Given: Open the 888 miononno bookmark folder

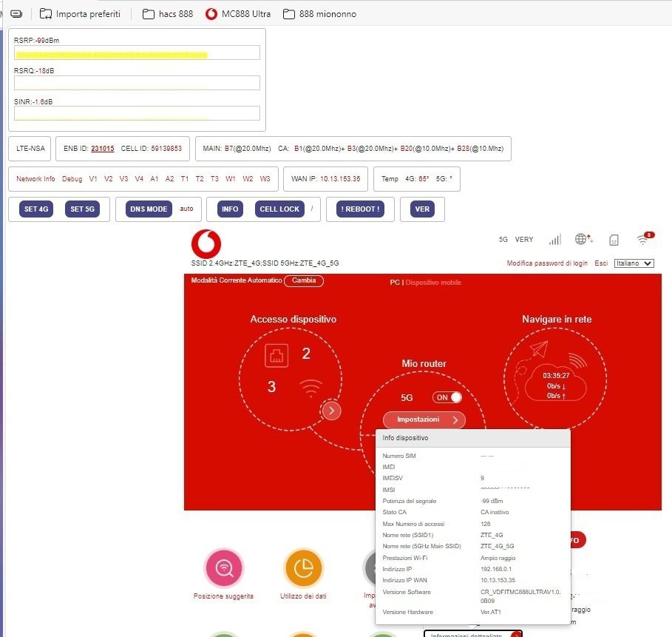Looking at the screenshot, I should [x=319, y=14].
